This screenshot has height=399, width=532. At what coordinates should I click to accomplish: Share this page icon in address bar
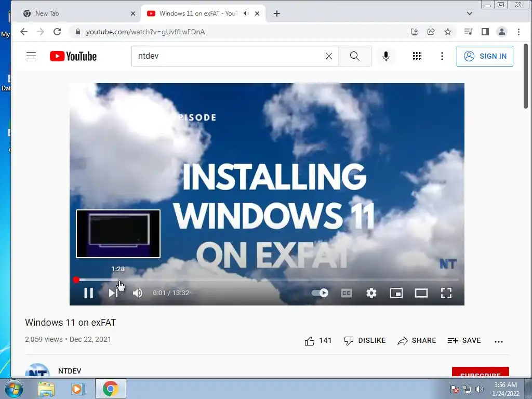(x=431, y=32)
